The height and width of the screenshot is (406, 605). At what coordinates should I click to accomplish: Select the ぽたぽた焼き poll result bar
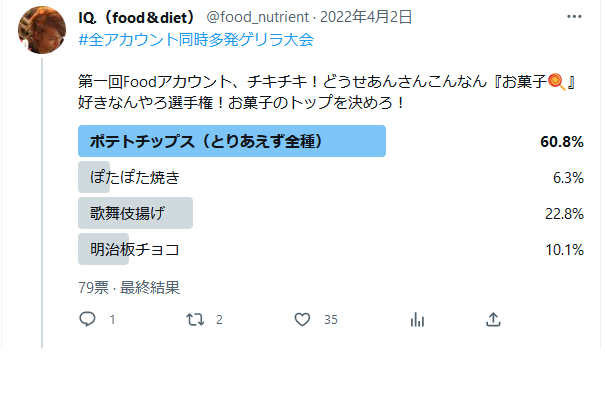pos(331,177)
